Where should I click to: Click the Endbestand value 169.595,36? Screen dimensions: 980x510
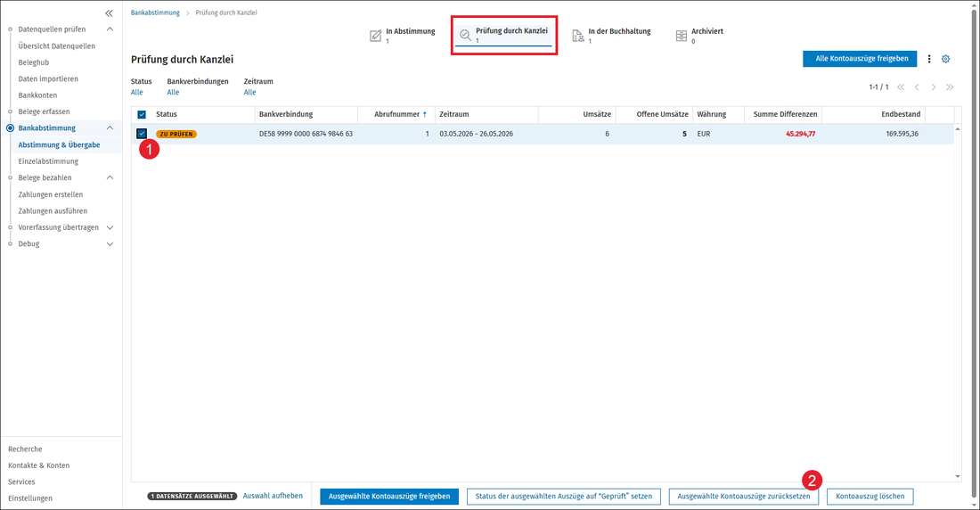[x=902, y=134]
